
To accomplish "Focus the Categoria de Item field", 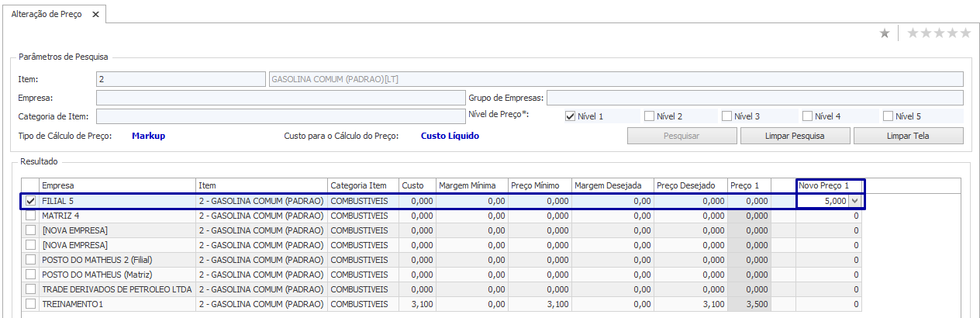I will click(281, 116).
